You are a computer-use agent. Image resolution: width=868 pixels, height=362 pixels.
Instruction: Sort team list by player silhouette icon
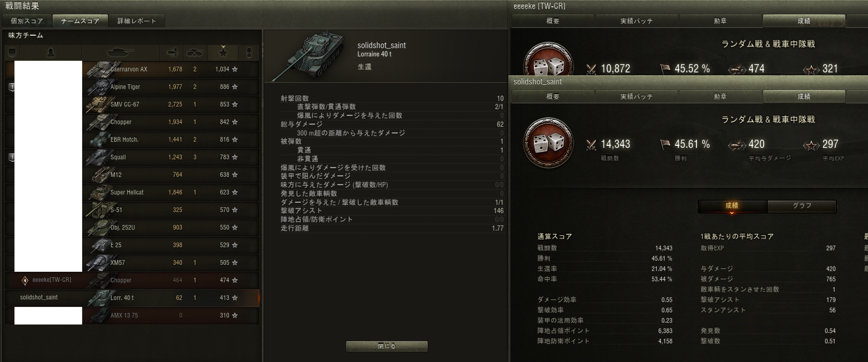pos(51,53)
